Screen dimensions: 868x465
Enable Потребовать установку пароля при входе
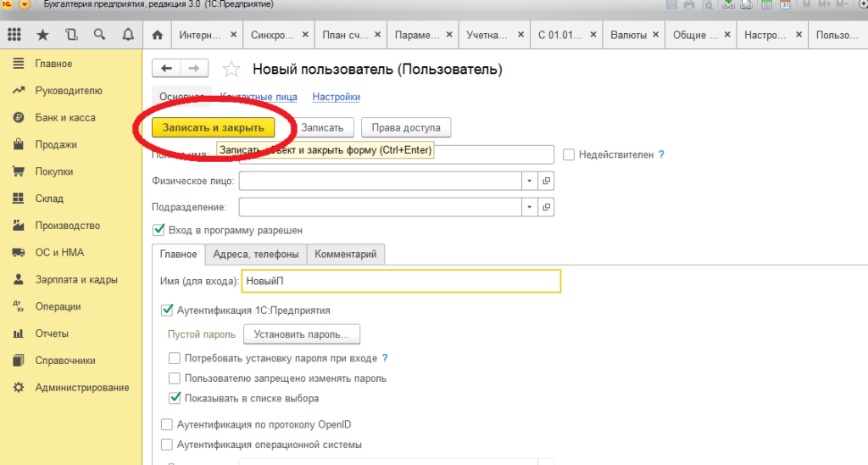coord(175,358)
